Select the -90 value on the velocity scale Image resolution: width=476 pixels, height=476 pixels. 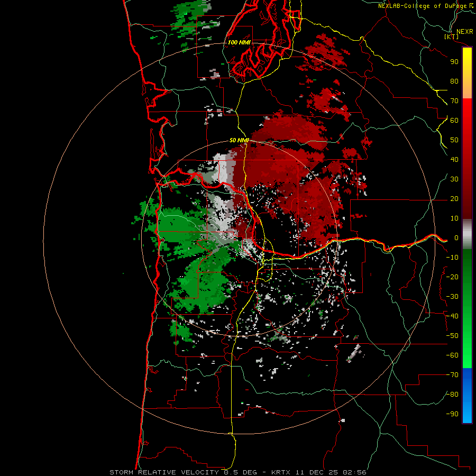(452, 414)
